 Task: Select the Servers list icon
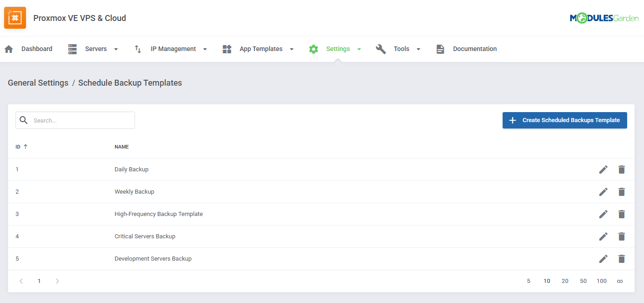[x=72, y=49]
